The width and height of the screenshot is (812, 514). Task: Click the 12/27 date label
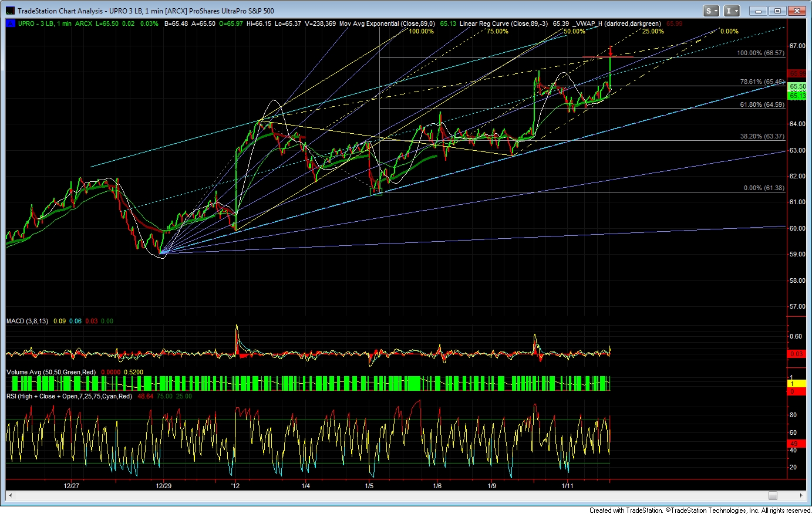(x=72, y=486)
